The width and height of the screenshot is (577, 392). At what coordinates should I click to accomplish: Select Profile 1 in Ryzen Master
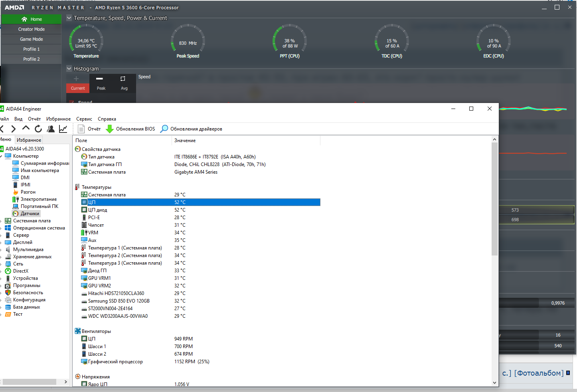31,49
